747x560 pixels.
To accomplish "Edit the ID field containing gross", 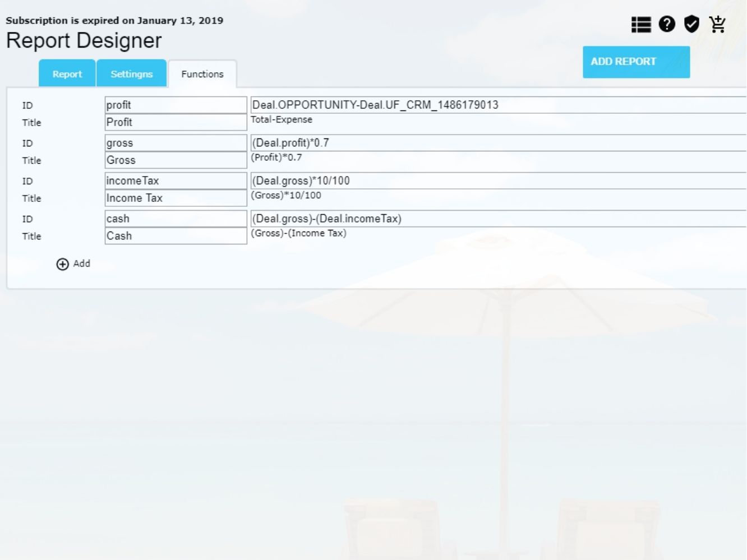I will pyautogui.click(x=176, y=143).
